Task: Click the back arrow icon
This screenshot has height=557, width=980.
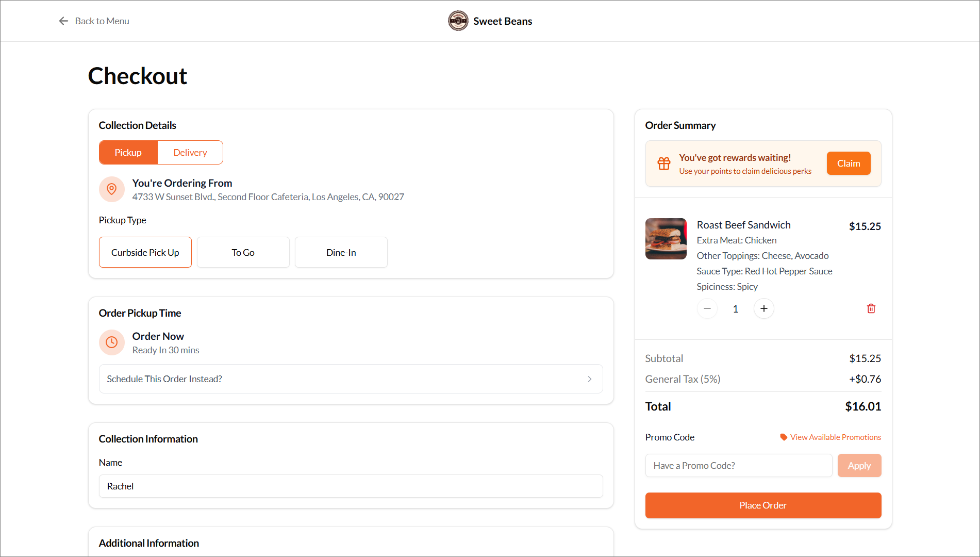Action: pos(63,21)
